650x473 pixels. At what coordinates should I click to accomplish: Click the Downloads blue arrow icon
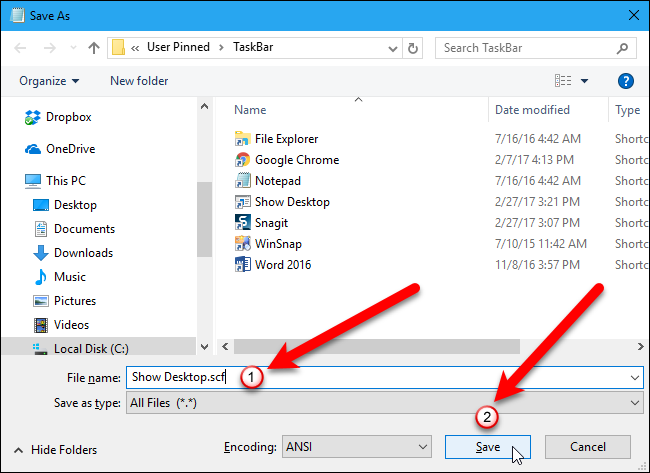pyautogui.click(x=41, y=253)
